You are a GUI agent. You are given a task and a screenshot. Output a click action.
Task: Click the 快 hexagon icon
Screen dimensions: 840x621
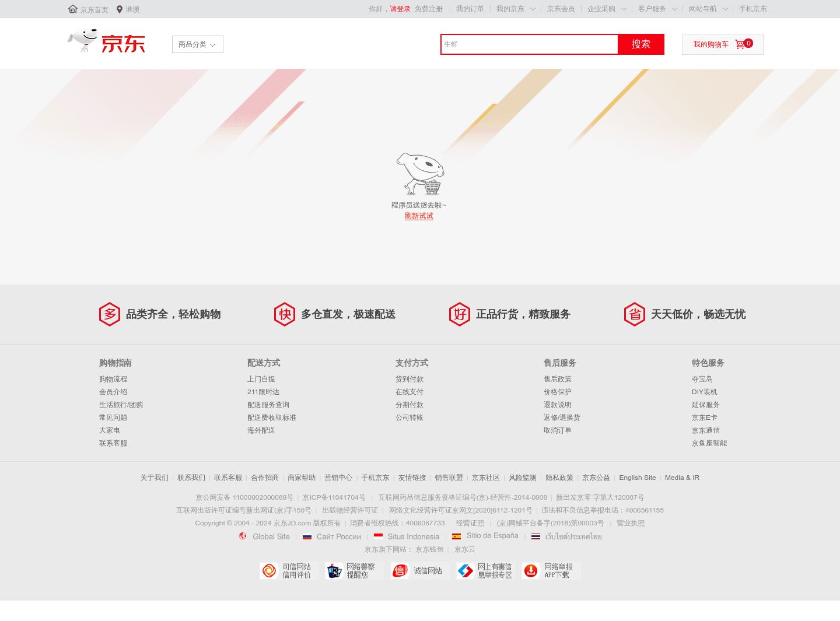pos(285,314)
